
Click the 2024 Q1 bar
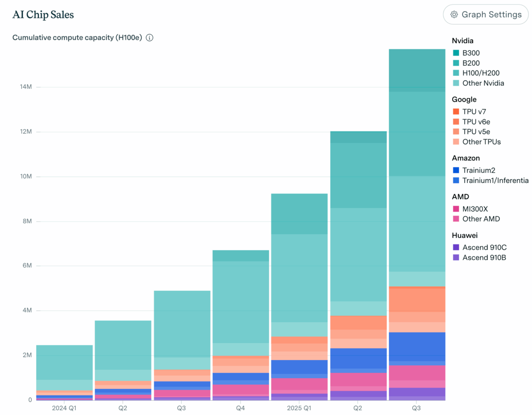(64, 362)
